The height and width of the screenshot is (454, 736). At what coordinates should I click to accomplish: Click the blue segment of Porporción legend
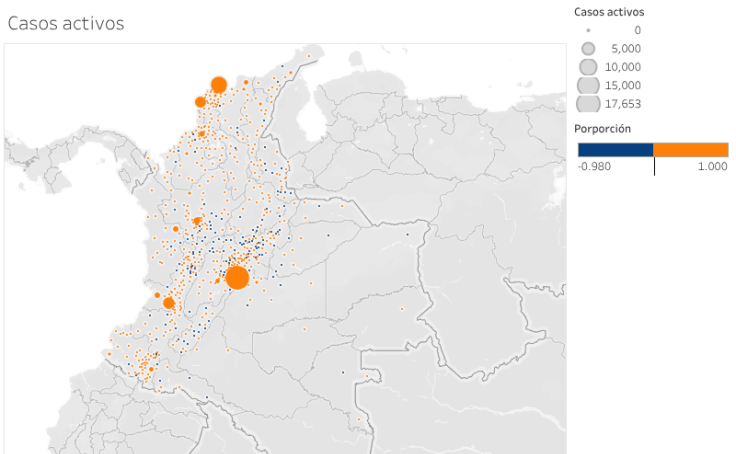[615, 150]
